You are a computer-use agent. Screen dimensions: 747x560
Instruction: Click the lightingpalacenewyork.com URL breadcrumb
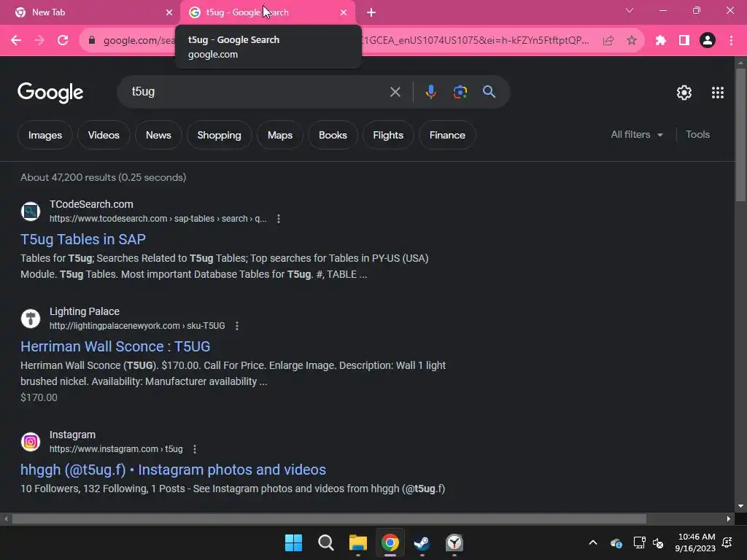pyautogui.click(x=137, y=326)
